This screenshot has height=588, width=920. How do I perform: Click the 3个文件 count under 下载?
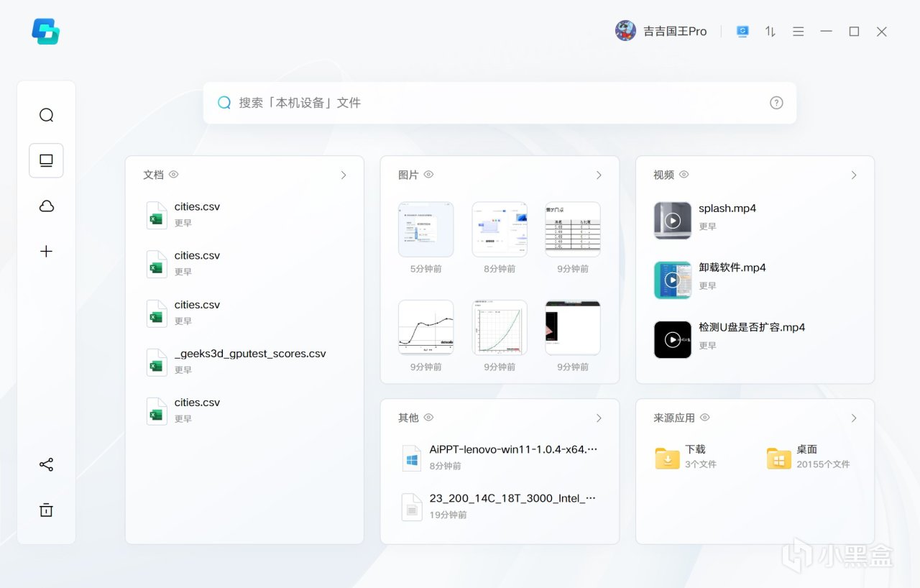701,464
